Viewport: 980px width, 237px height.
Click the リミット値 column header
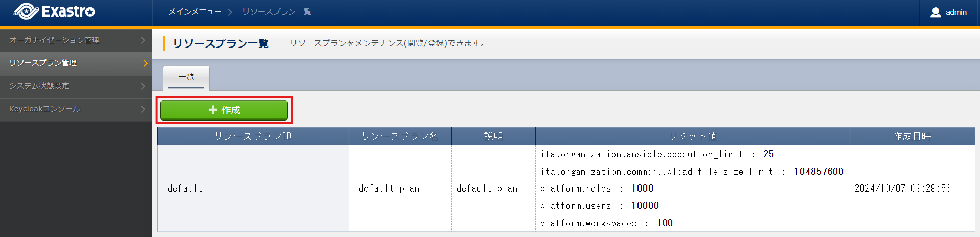click(x=692, y=136)
